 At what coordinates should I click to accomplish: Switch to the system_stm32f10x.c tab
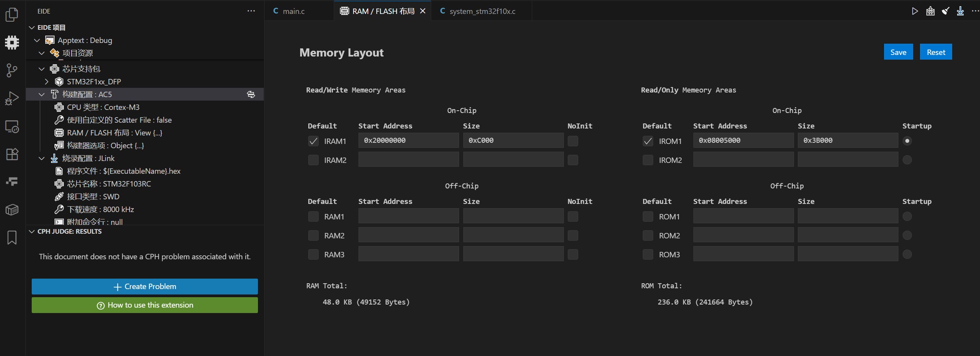[482, 11]
